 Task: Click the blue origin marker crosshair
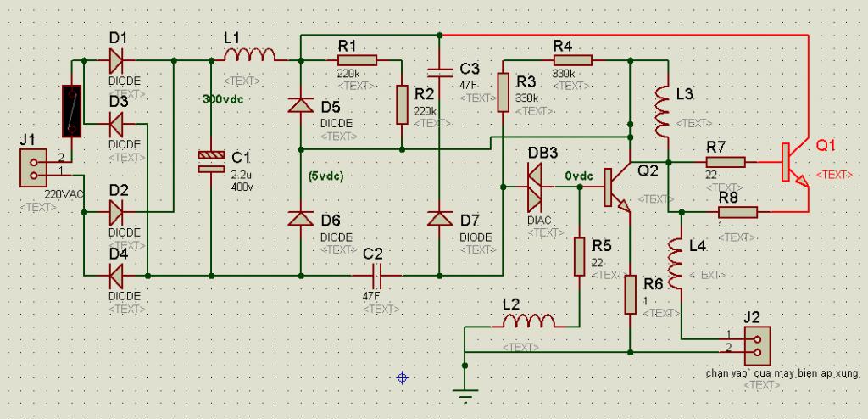tap(403, 378)
